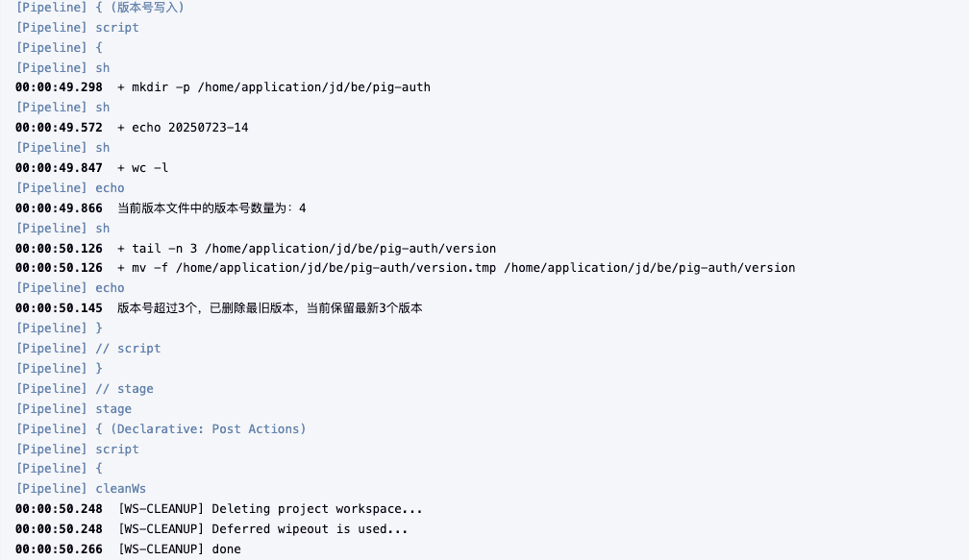Screen dimensions: 969x560
Task: Click the timestamp 00:00:49.572
Action: (59, 128)
